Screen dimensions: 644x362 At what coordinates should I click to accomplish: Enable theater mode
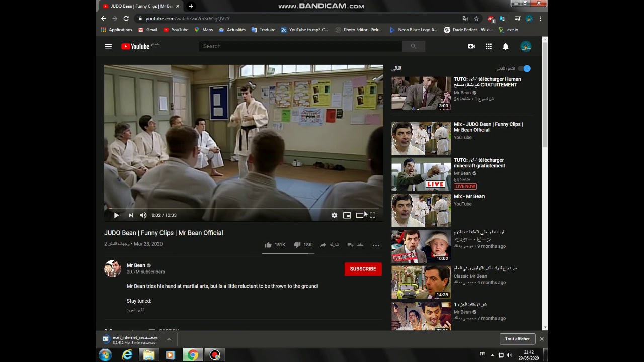(360, 215)
